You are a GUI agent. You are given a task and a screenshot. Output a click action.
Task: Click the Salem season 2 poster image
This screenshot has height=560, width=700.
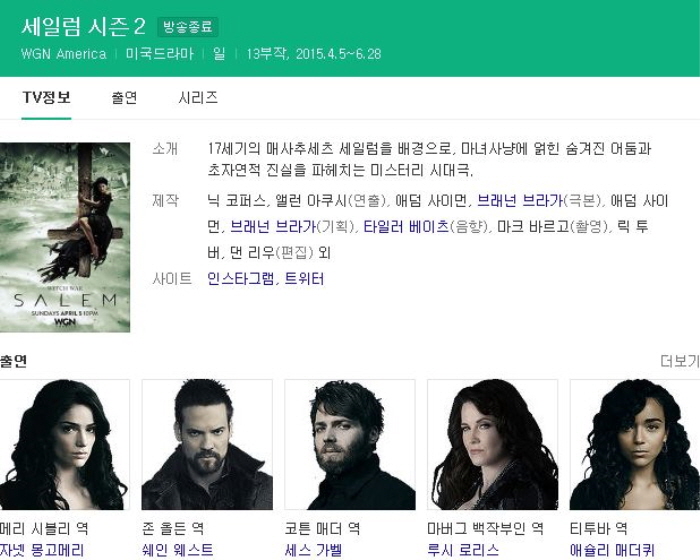[65, 237]
